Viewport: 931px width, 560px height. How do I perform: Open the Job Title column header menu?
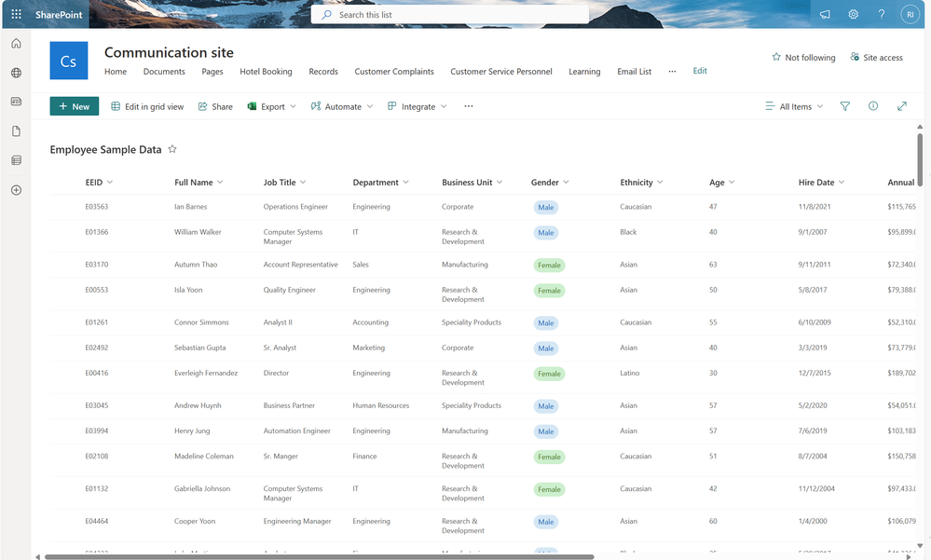tap(285, 183)
